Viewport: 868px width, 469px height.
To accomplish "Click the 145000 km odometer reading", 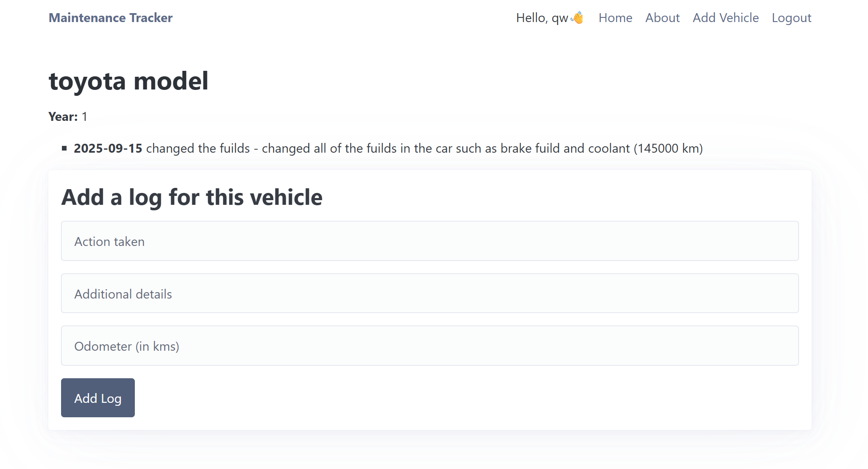I will click(668, 148).
